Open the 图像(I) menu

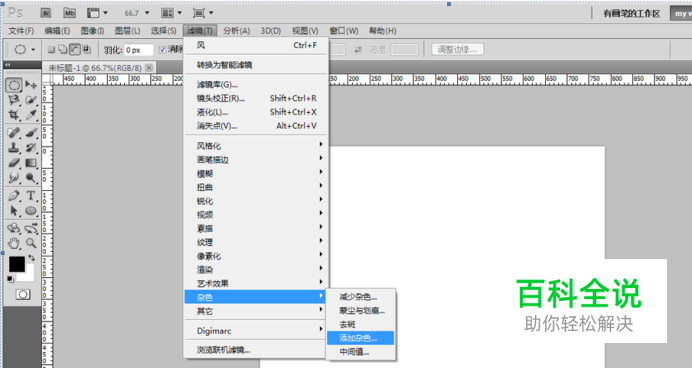point(92,31)
